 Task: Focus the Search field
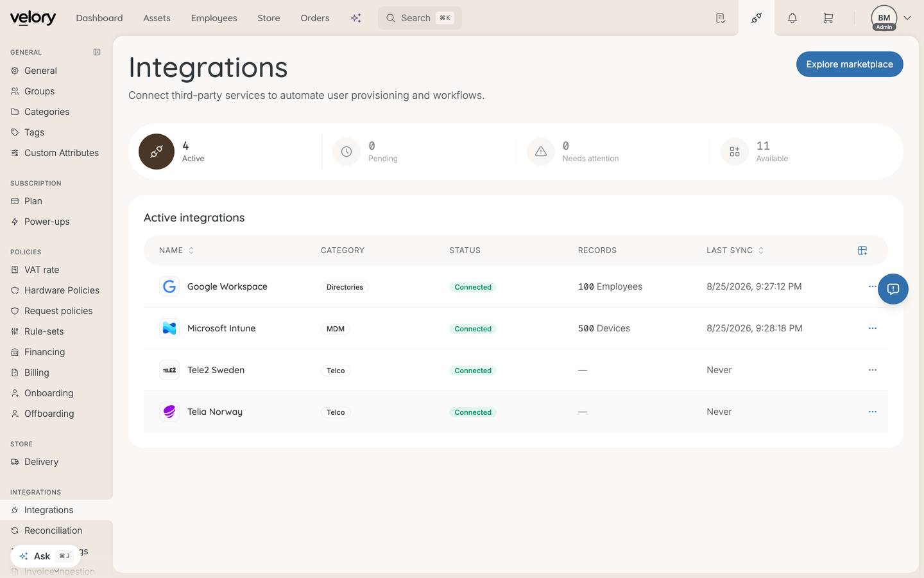pos(420,18)
